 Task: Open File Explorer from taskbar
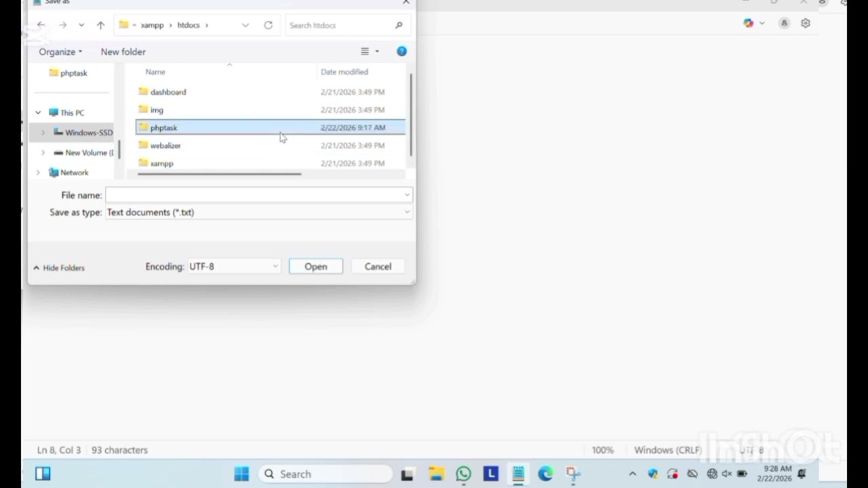pyautogui.click(x=436, y=474)
